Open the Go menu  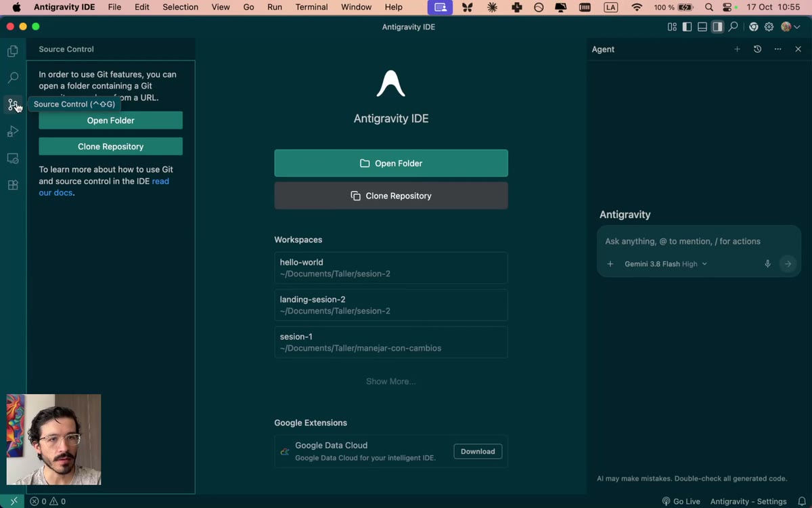click(248, 7)
